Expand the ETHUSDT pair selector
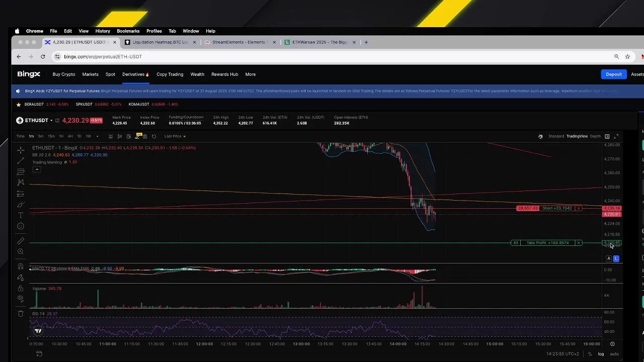The image size is (644, 362). pos(51,121)
